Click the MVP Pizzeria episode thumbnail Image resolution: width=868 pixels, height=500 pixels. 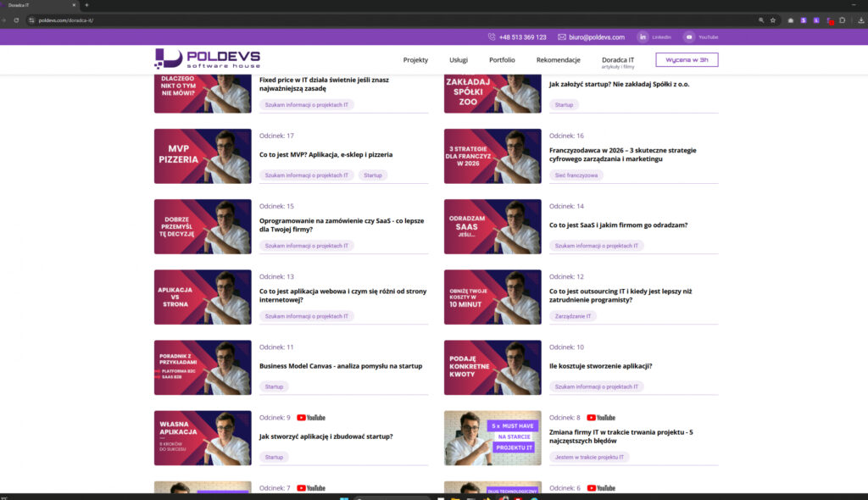tap(202, 156)
